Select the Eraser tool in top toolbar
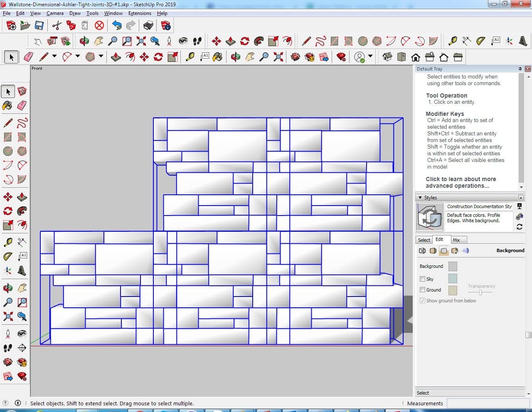 pos(28,57)
